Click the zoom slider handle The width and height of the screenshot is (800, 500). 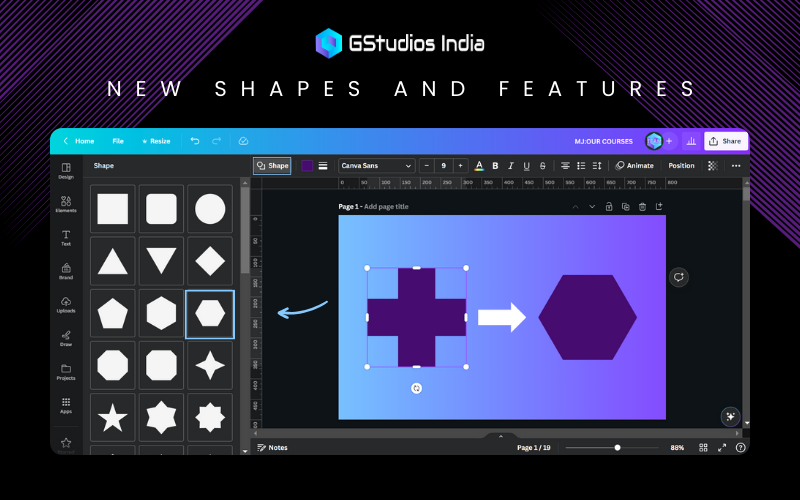(x=617, y=447)
